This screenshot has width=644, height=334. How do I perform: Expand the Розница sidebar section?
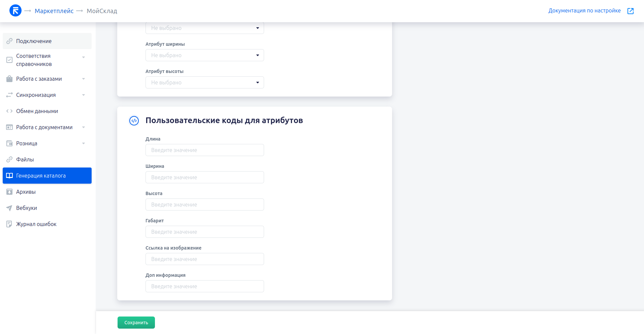(x=84, y=144)
